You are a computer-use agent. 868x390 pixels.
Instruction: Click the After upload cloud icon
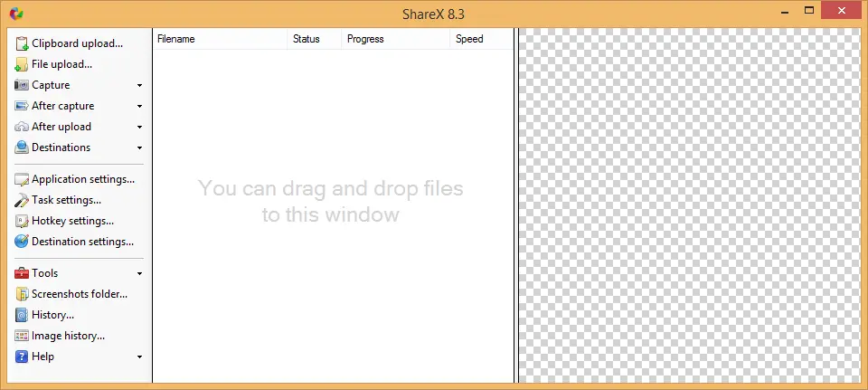point(22,127)
